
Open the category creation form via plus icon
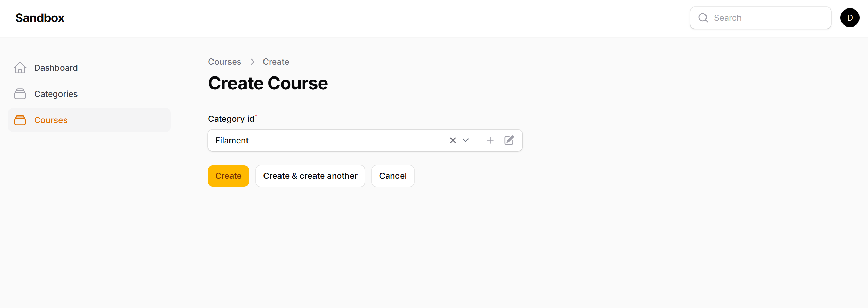[490, 140]
